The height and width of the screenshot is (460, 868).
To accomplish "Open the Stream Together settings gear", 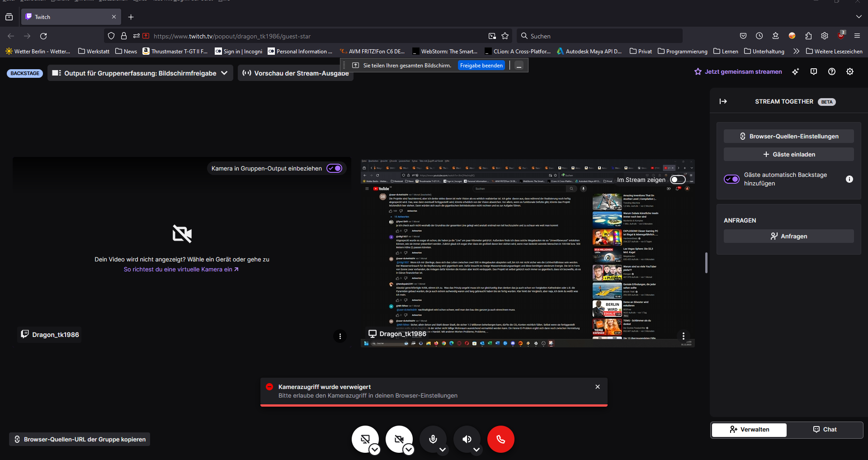I will (850, 71).
